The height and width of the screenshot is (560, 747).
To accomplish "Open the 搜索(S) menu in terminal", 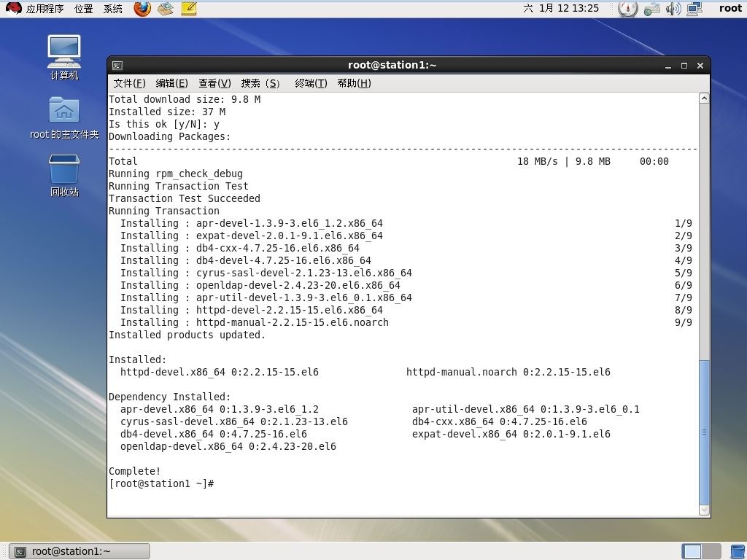I will (x=260, y=83).
